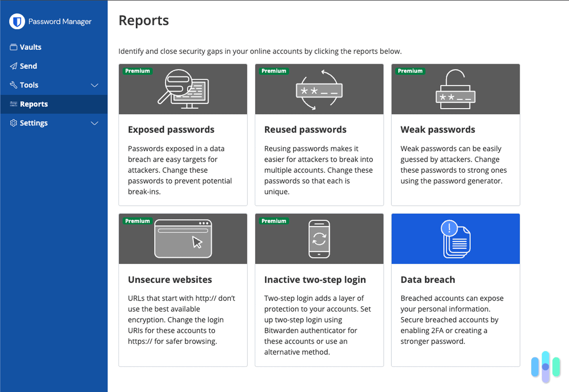Open the Inactive two-step login report title
The image size is (569, 392).
pos(315,279)
